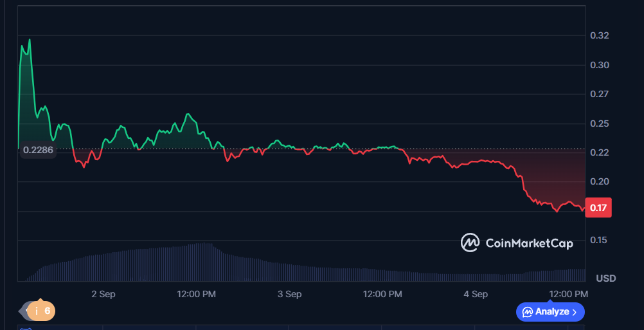Image resolution: width=644 pixels, height=330 pixels.
Task: Select the 2 Sep date on the time axis
Action: [103, 294]
